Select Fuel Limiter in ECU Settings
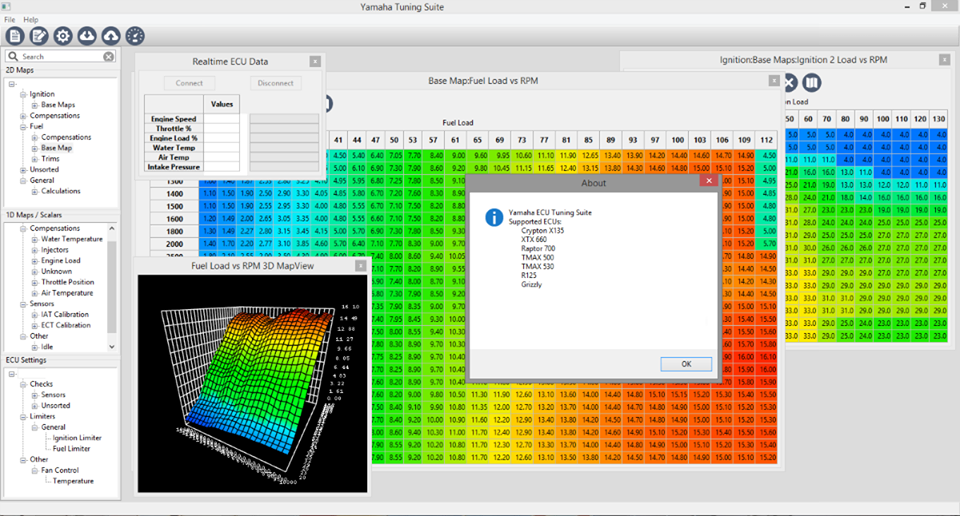This screenshot has height=516, width=960. [71, 449]
